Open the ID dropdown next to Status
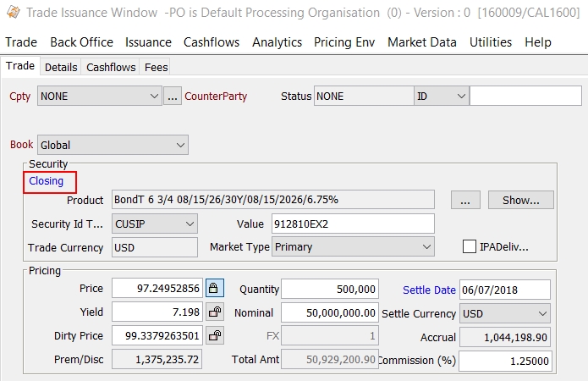588x381 pixels. coord(442,96)
